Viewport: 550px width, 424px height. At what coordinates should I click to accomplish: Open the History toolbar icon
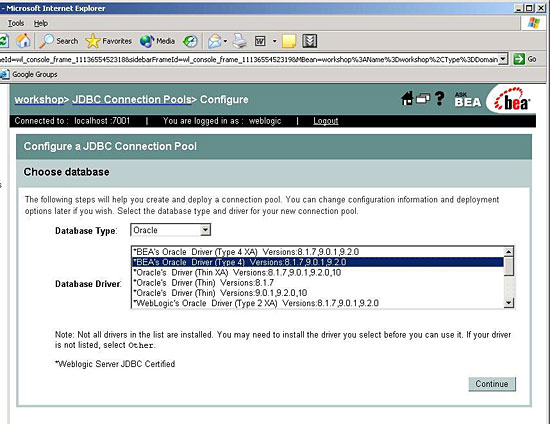coord(190,41)
